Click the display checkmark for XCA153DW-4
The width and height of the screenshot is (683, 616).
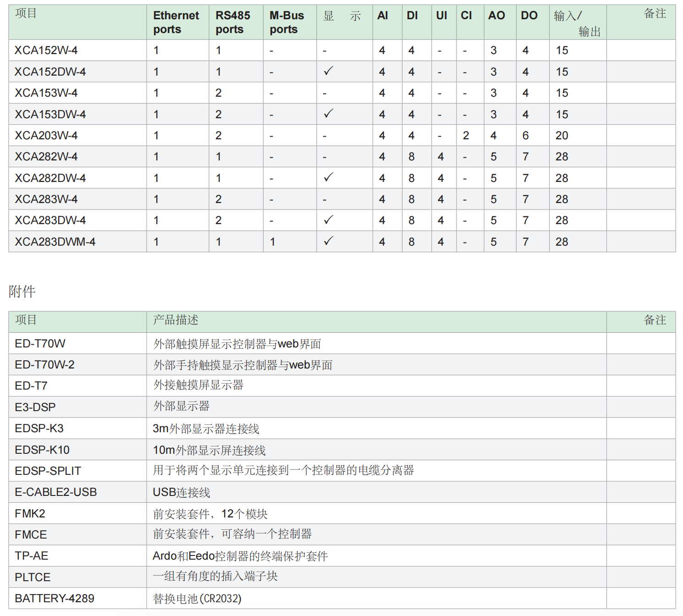(x=328, y=114)
